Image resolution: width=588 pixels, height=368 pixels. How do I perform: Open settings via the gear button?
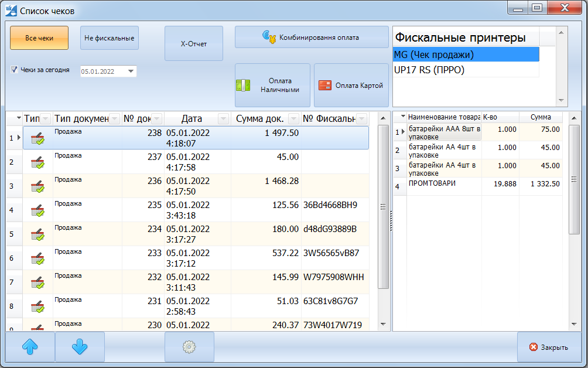189,347
